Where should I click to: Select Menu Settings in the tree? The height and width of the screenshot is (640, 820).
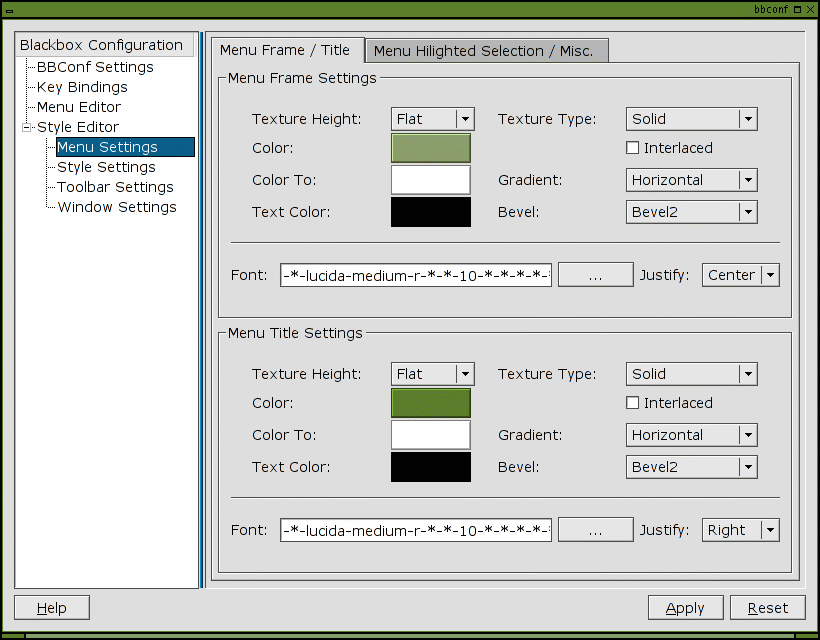[x=125, y=147]
